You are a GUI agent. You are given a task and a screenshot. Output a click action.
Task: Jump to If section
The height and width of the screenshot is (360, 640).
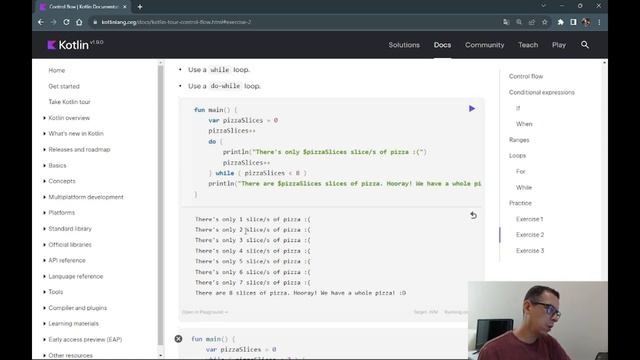(x=518, y=108)
